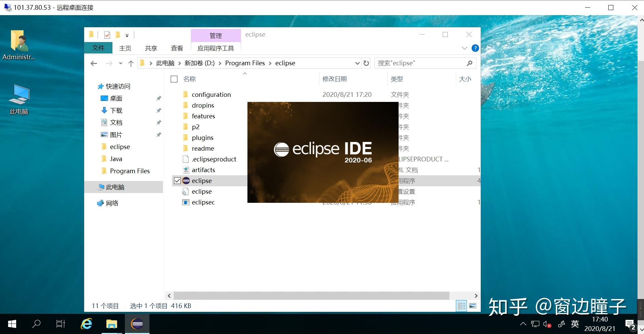644x334 pixels.
Task: Click the 管理 contextual tab header
Action: tap(216, 35)
